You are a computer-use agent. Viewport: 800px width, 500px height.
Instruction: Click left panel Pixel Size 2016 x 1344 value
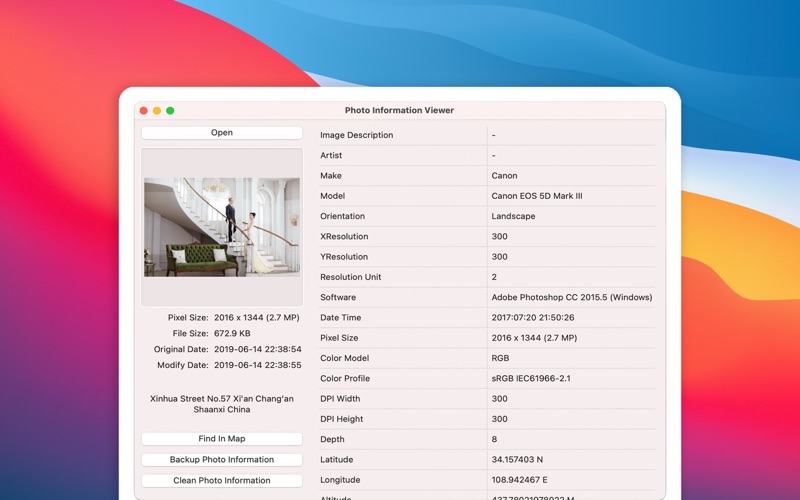tap(256, 318)
